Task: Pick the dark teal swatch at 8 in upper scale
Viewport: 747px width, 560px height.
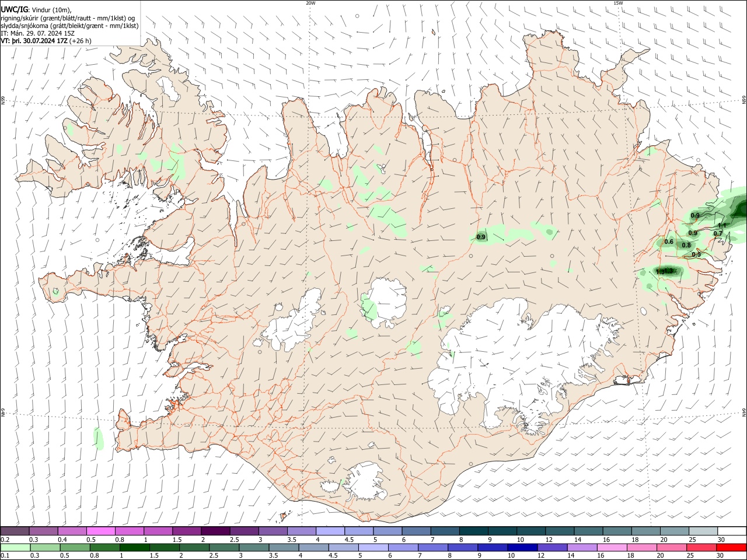Action: pyautogui.click(x=474, y=531)
